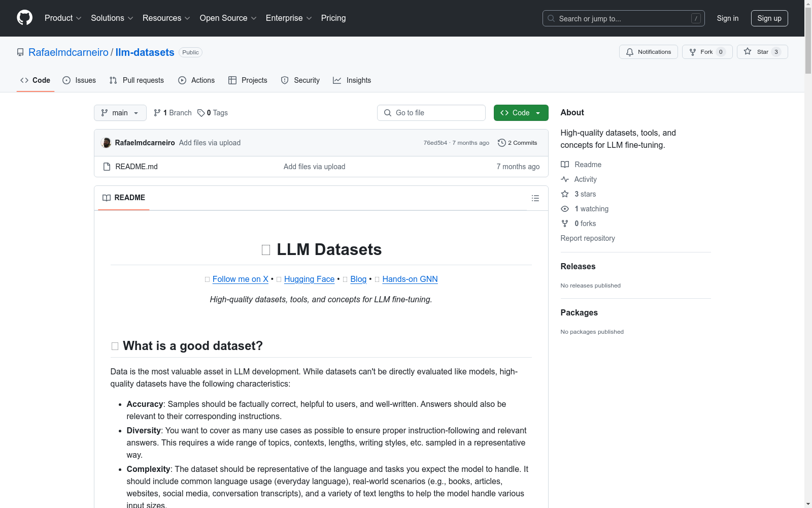This screenshot has width=812, height=508.
Task: Expand the Product menu
Action: click(63, 18)
